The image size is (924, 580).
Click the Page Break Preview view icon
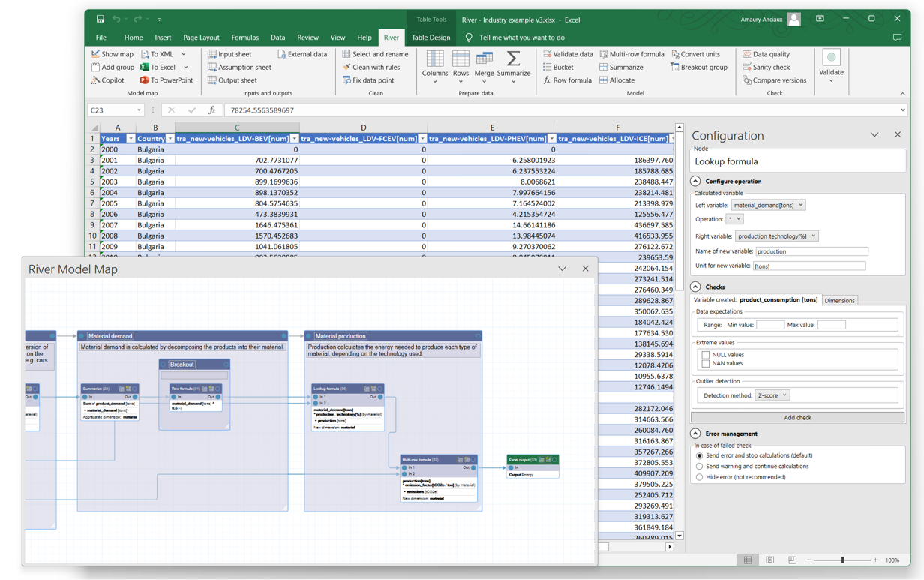coord(792,560)
